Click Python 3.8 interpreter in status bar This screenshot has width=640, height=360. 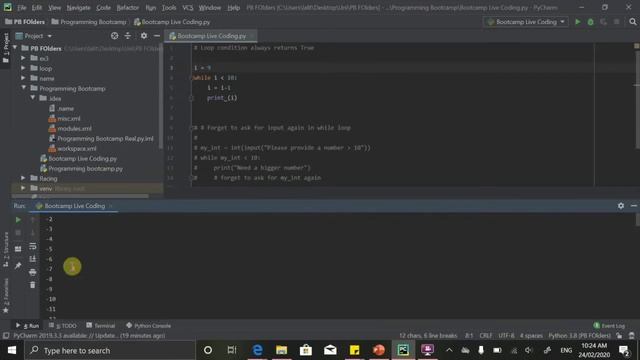pos(579,336)
